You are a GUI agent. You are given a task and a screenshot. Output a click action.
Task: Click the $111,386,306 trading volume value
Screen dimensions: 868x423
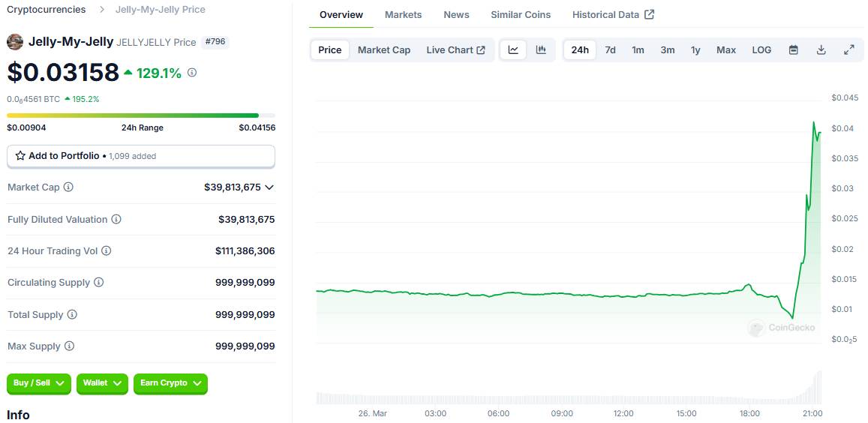coord(245,250)
